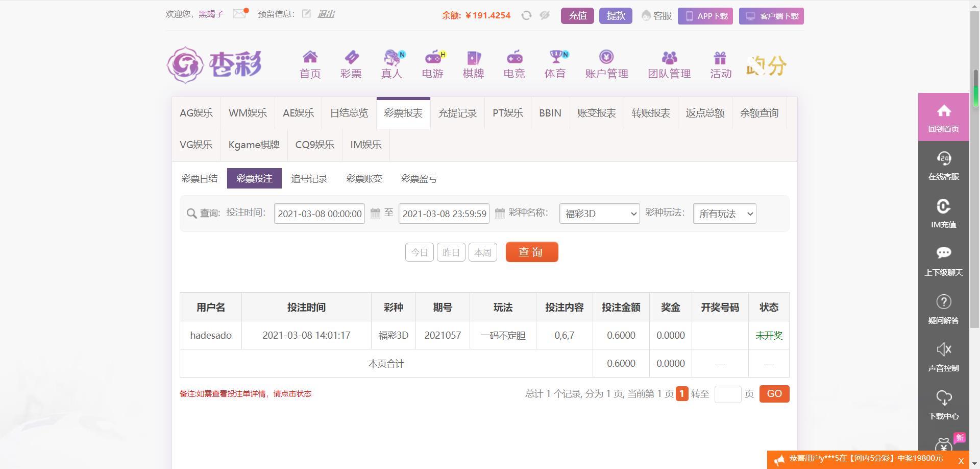
Task: Click the 杏彩 site logo
Action: pos(214,65)
